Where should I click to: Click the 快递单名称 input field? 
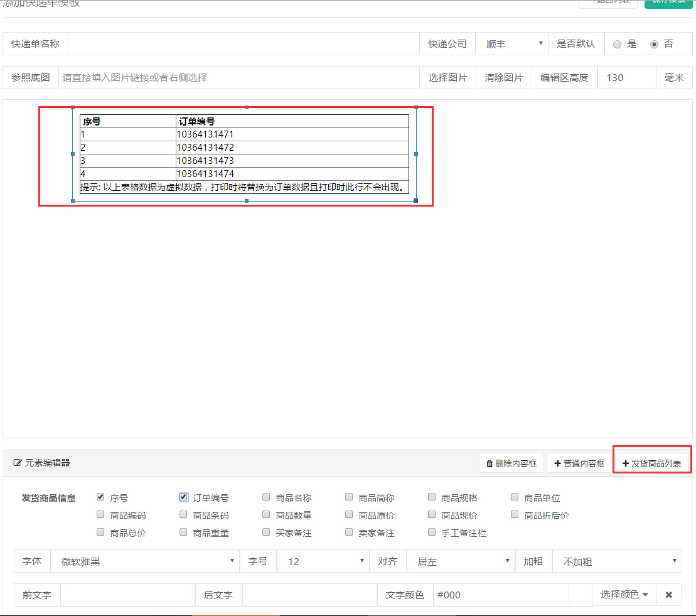244,44
